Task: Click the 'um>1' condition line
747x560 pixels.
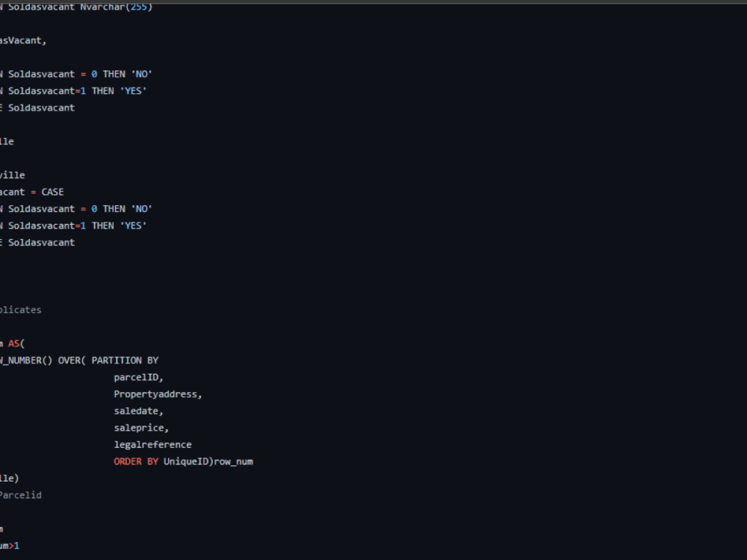Action: click(x=10, y=546)
